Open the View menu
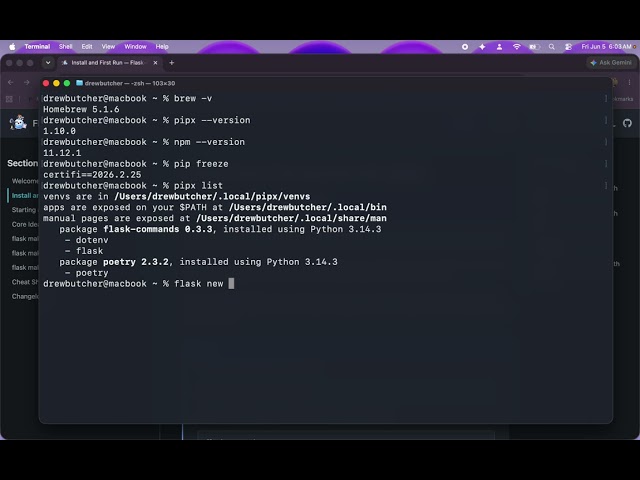640x480 pixels. tap(108, 47)
